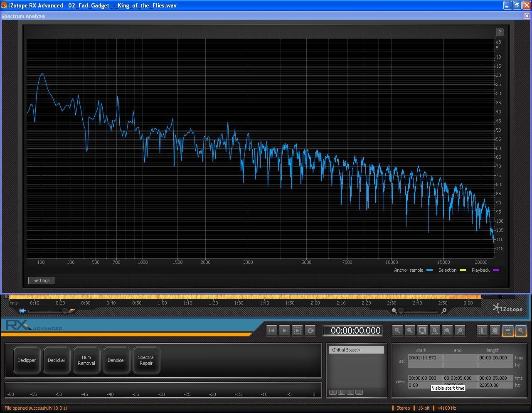
Task: Click the zoom out time icon
Action: coord(410,330)
